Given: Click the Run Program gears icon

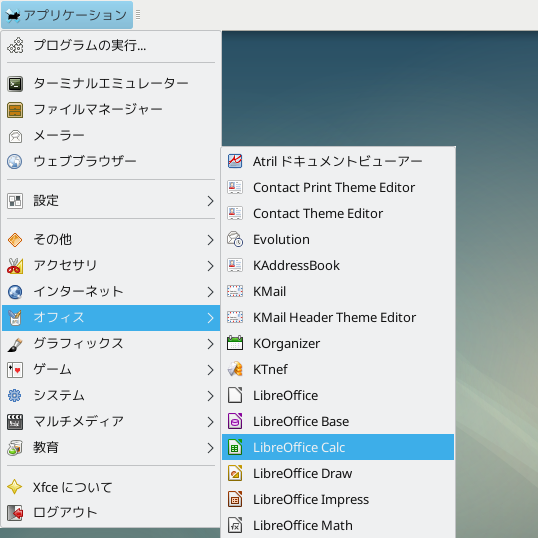Looking at the screenshot, I should (15, 45).
